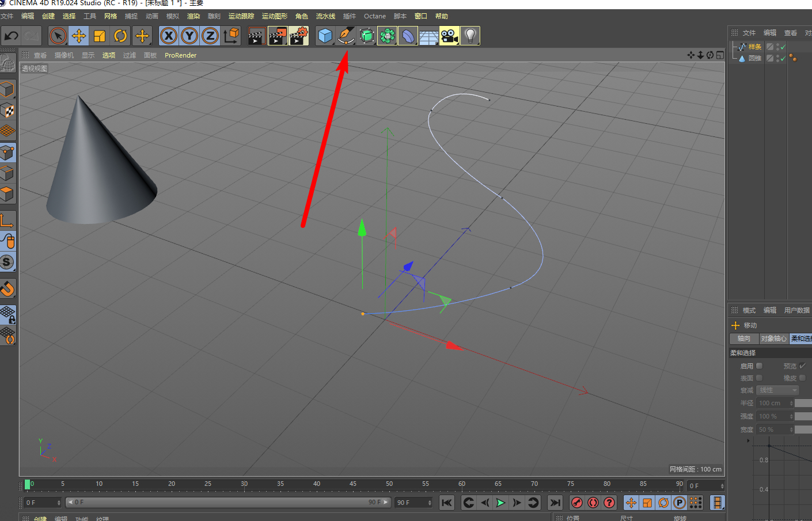Select the spline Pen tool

tap(346, 36)
